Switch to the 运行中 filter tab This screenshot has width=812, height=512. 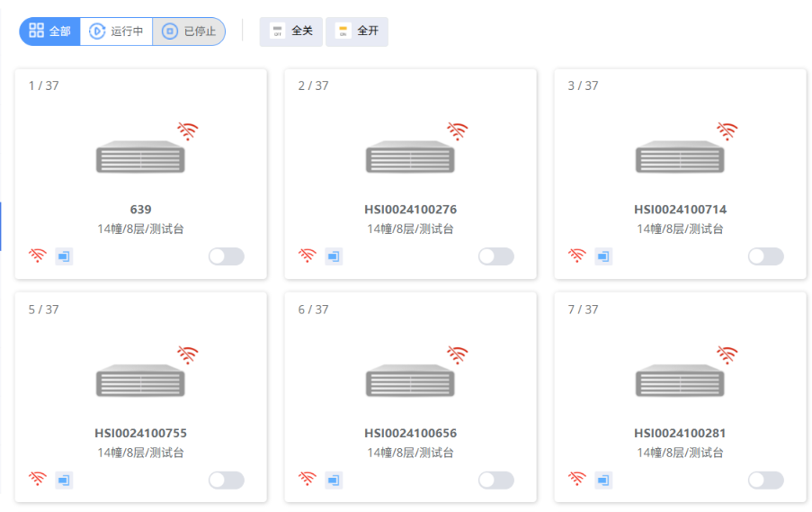point(117,31)
